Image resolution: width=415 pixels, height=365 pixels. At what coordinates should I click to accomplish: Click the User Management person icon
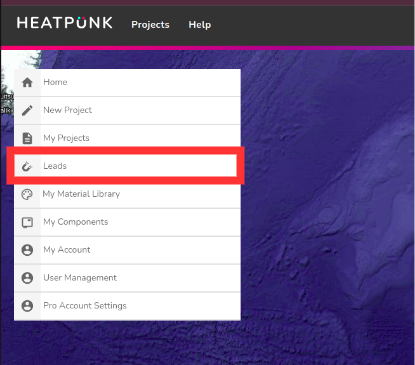27,278
